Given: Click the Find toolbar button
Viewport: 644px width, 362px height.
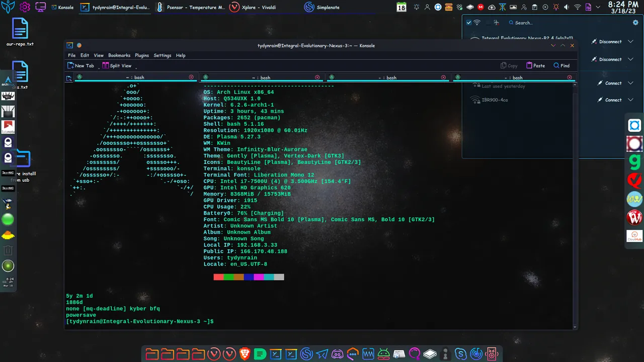Looking at the screenshot, I should coord(561,65).
